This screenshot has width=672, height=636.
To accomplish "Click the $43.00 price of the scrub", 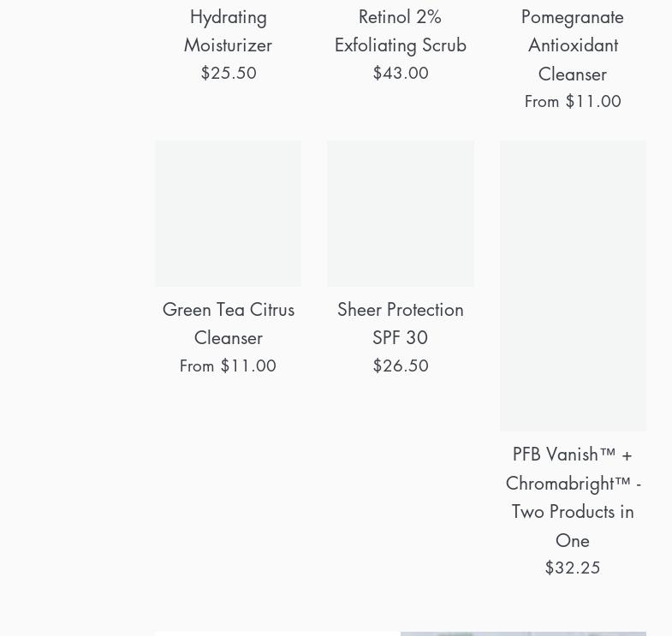I will coord(401,73).
